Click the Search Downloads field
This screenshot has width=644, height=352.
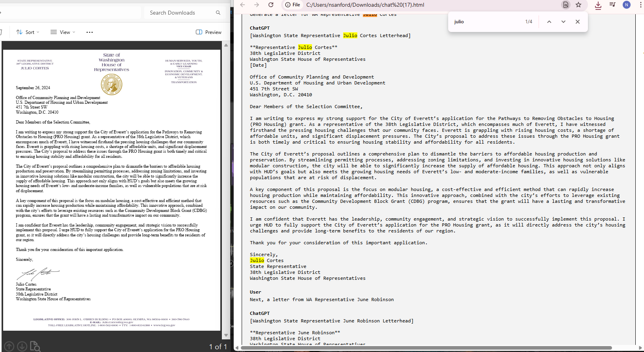pyautogui.click(x=182, y=13)
